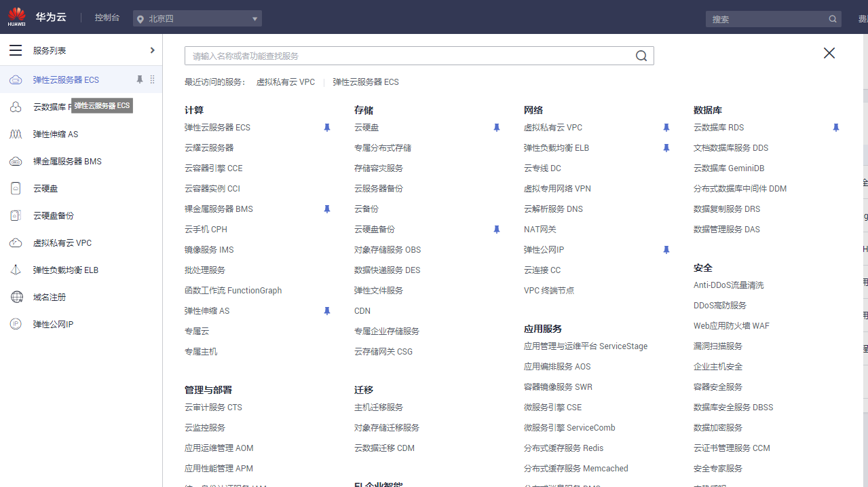The width and height of the screenshot is (868, 487).
Task: Toggle pin for 弹性公网IP under 网络
Action: 666,250
